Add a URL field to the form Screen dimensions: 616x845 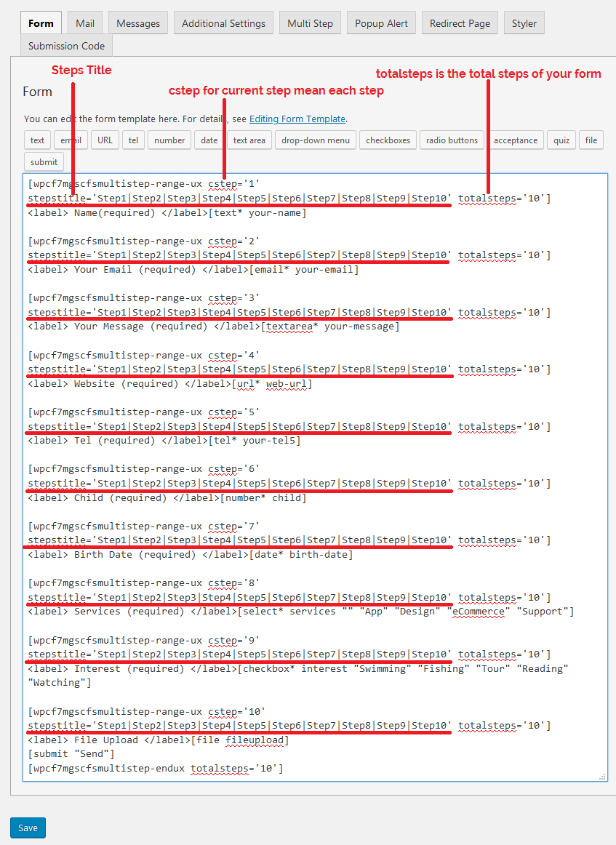click(105, 140)
